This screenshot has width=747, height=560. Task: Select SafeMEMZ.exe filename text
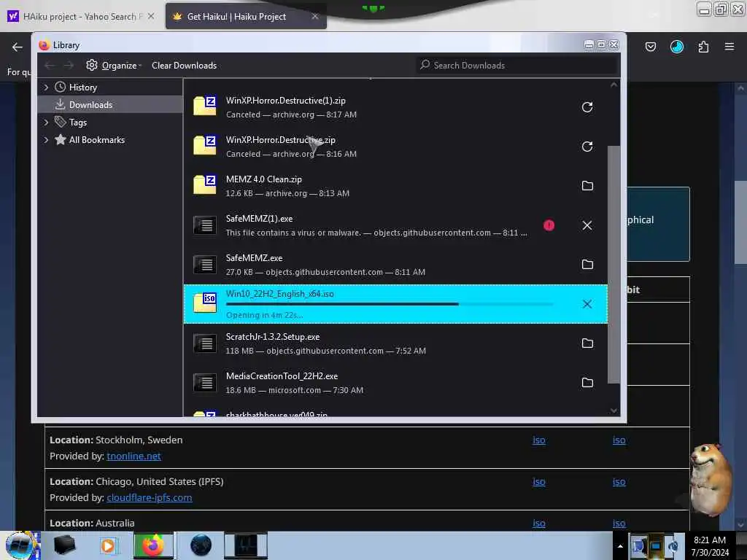coord(254,258)
